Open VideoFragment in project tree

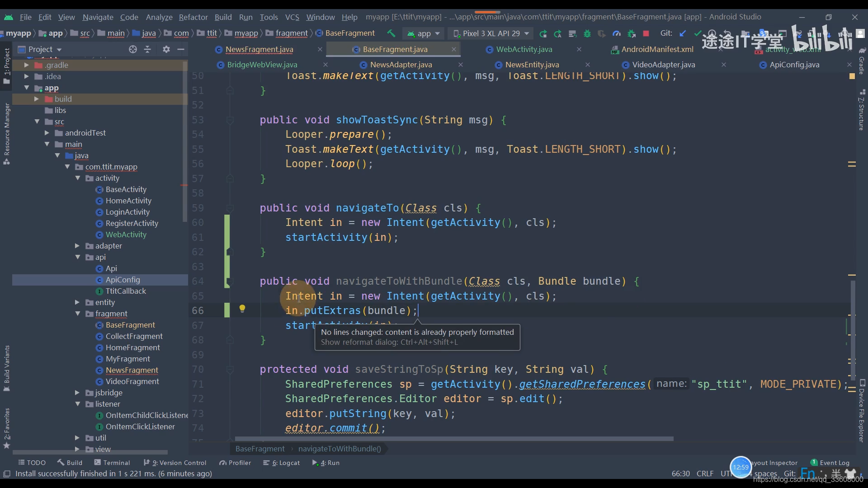tap(132, 381)
